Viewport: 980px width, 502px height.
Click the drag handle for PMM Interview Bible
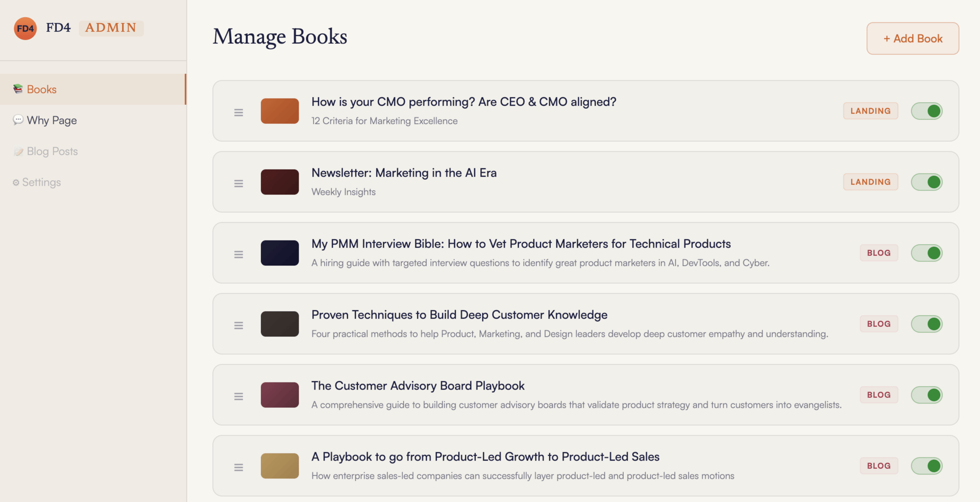[238, 254]
